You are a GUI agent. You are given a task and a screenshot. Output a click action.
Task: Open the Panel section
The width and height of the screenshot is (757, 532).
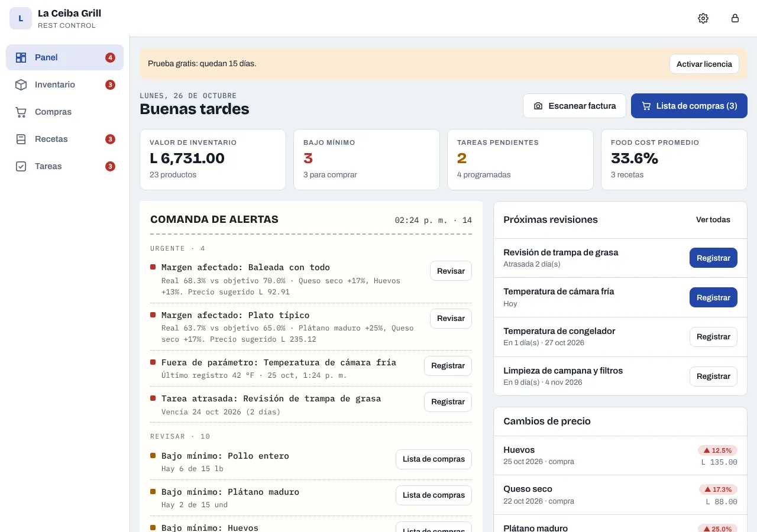(x=65, y=57)
